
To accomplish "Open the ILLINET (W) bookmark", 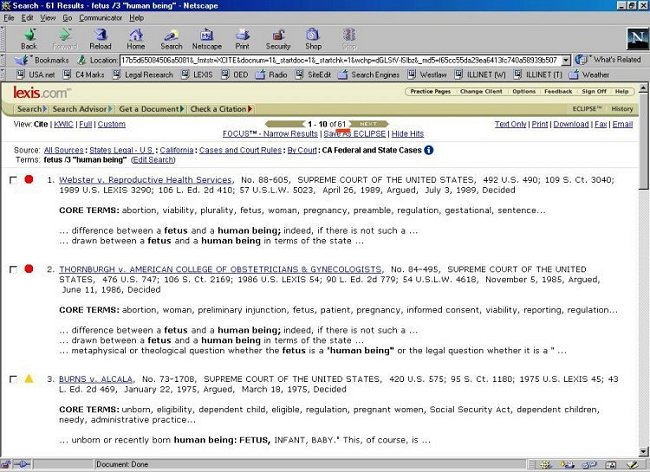I will pos(480,75).
